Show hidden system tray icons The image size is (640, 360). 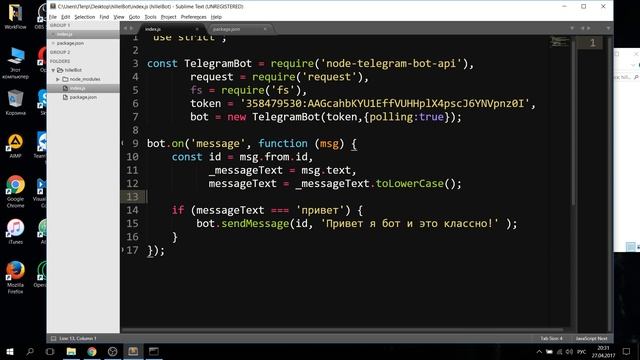pos(539,351)
